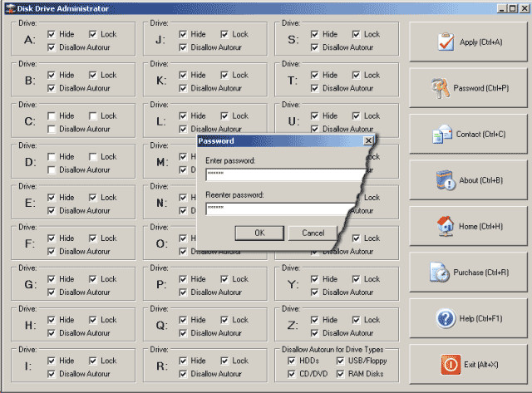Uncheck Disallow Autorun for drive A
The width and height of the screenshot is (532, 393).
click(x=53, y=47)
